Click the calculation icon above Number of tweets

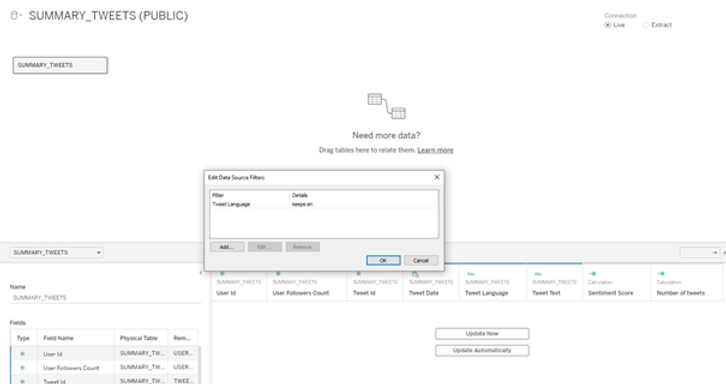pos(661,274)
